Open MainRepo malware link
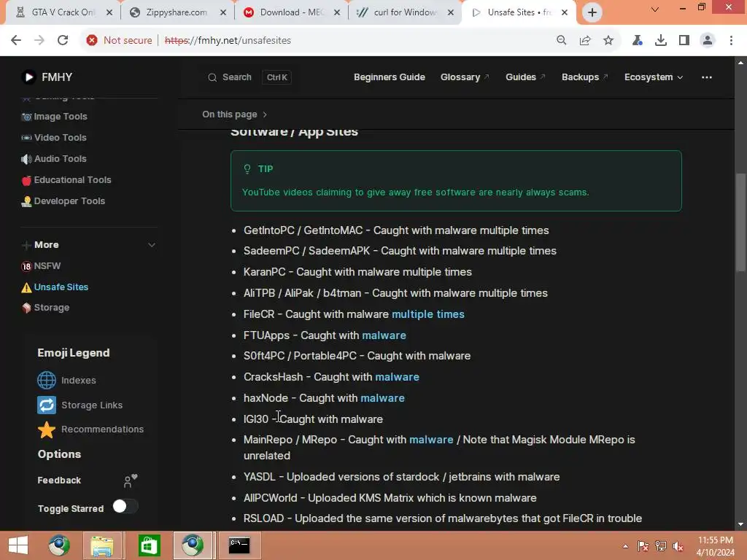The image size is (747, 560). [431, 440]
